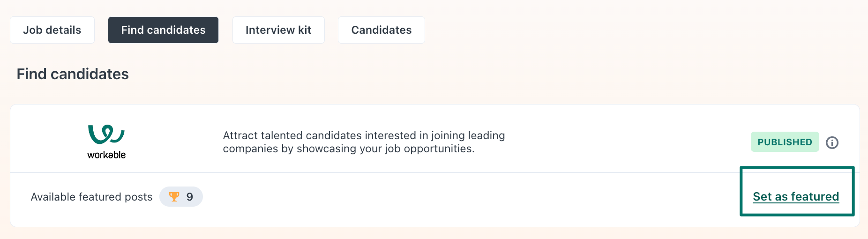The image size is (868, 239).
Task: Open the Candidates tab
Action: tap(381, 30)
